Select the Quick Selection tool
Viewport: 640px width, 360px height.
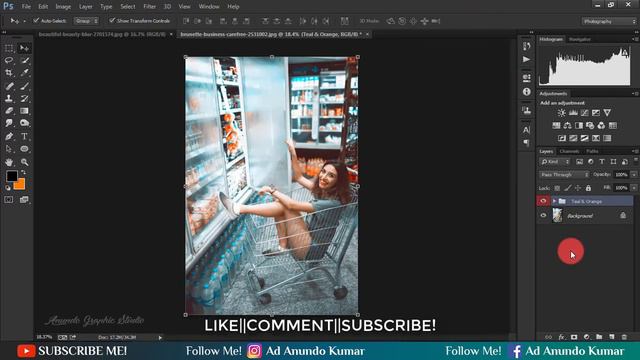(24, 60)
